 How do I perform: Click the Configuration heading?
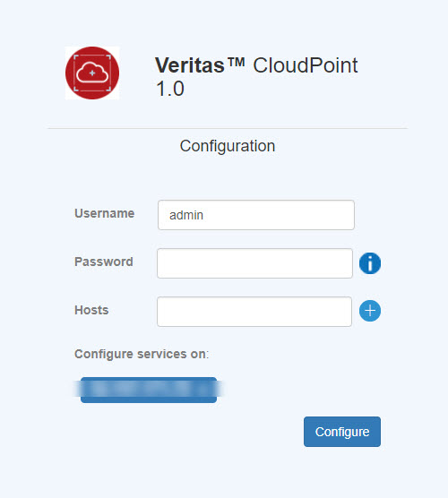pos(228,146)
